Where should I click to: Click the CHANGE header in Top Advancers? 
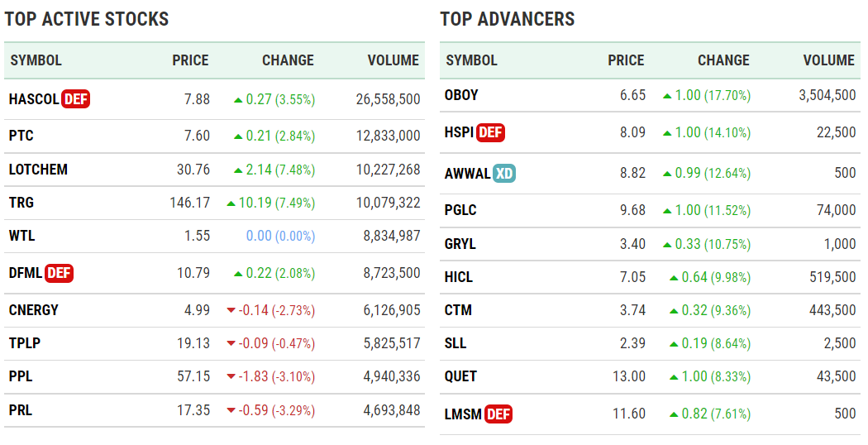(x=723, y=60)
